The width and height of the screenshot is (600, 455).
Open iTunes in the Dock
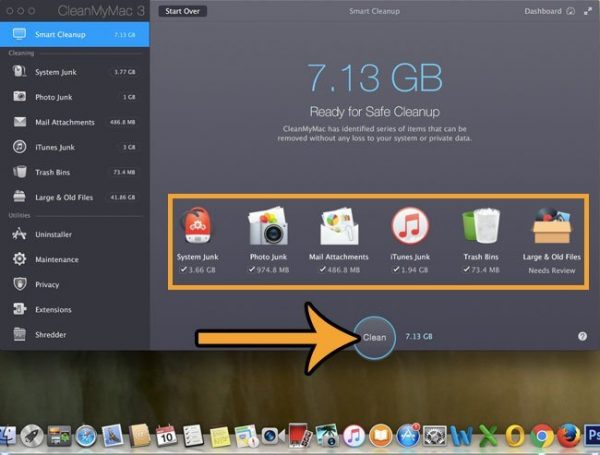coord(354,436)
